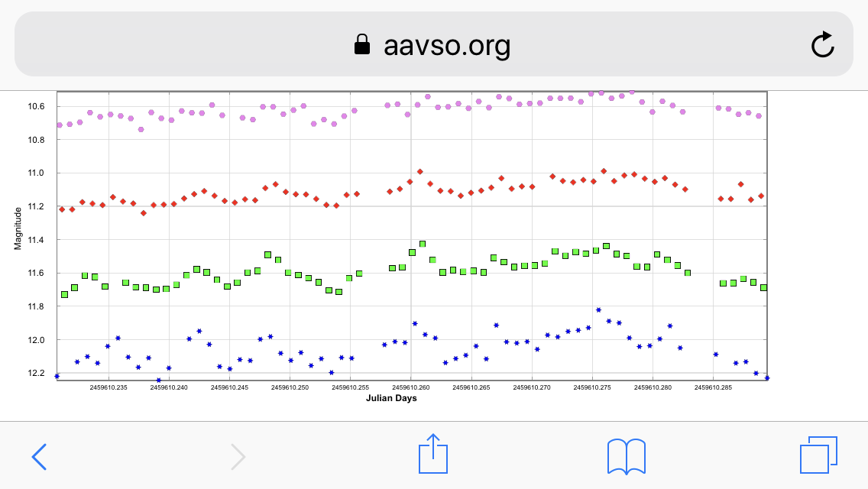Select the brightest green square near 2459610.261
868x489 pixels.
[x=423, y=244]
